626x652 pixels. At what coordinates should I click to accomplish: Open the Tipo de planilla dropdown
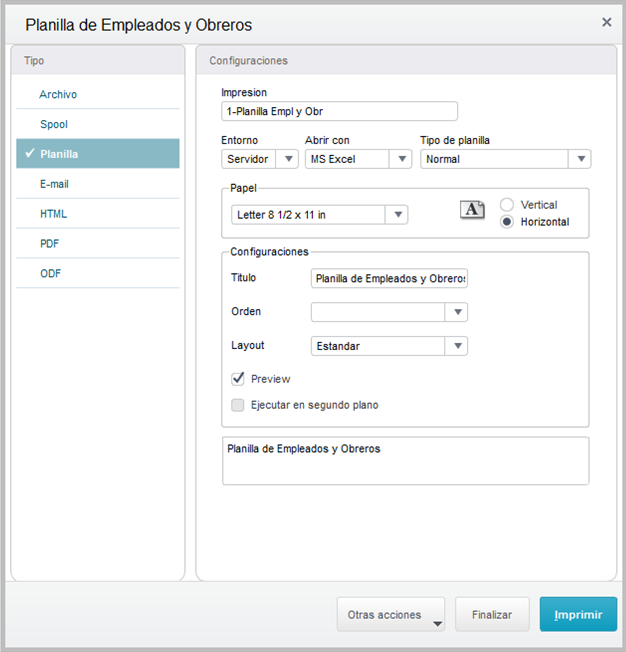[580, 159]
